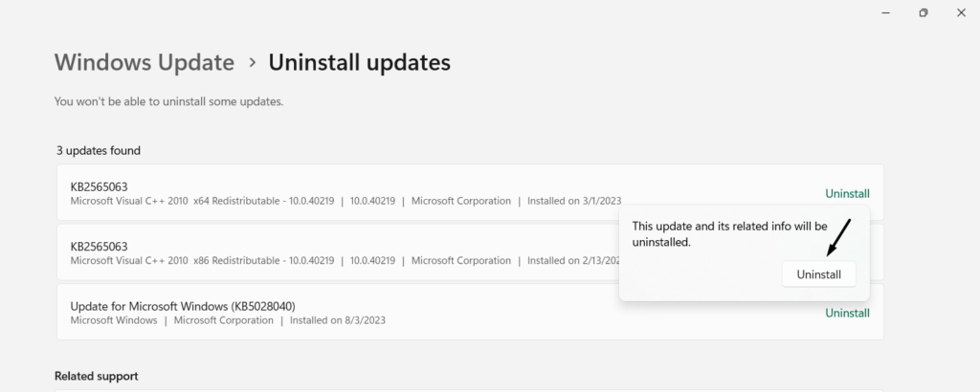The image size is (980, 392).
Task: Click 'You won't be able to uninstall' notice
Action: tap(168, 100)
